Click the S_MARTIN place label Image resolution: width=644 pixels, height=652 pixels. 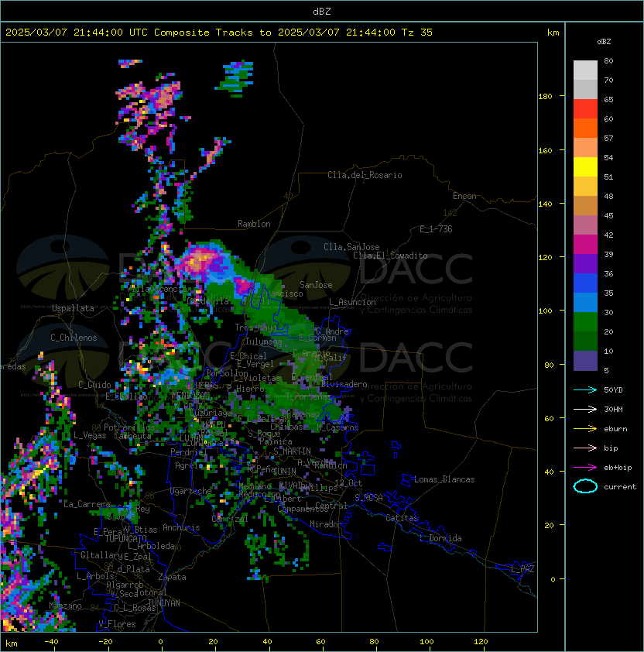(x=292, y=451)
